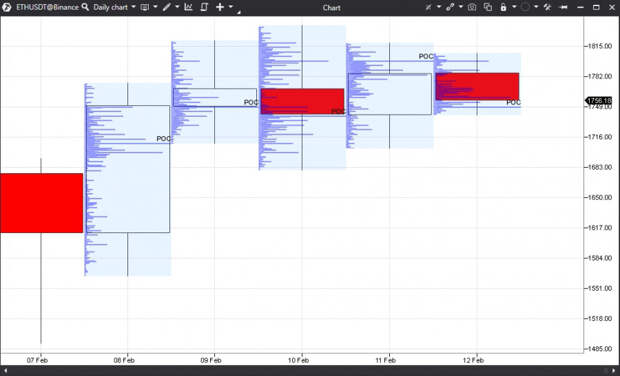This screenshot has width=620, height=376.
Task: Click the 11 Feb date label
Action: click(x=386, y=360)
